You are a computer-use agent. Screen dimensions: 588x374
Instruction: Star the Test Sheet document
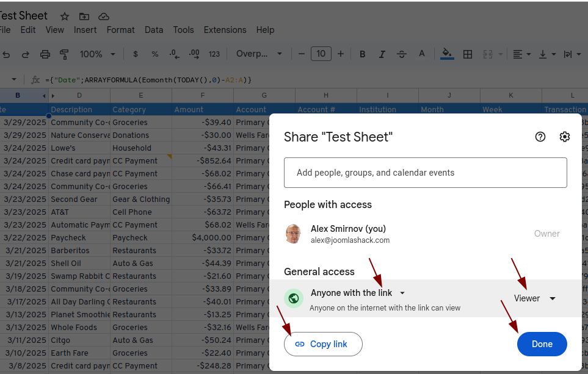[x=65, y=16]
